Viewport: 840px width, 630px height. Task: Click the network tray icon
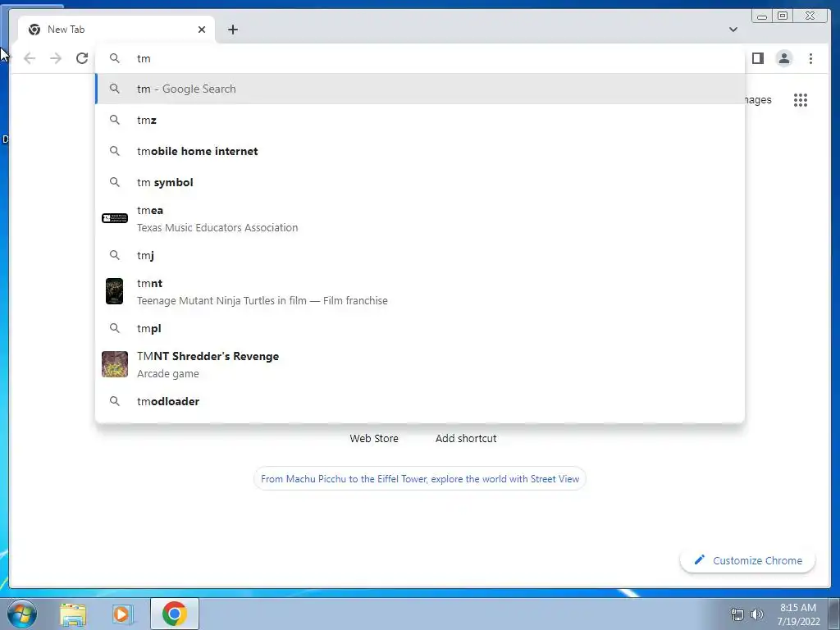tap(737, 614)
